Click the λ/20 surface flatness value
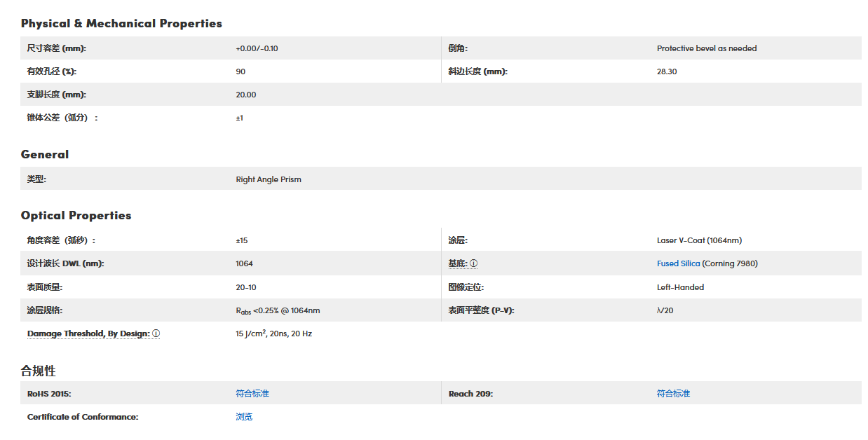 (665, 310)
